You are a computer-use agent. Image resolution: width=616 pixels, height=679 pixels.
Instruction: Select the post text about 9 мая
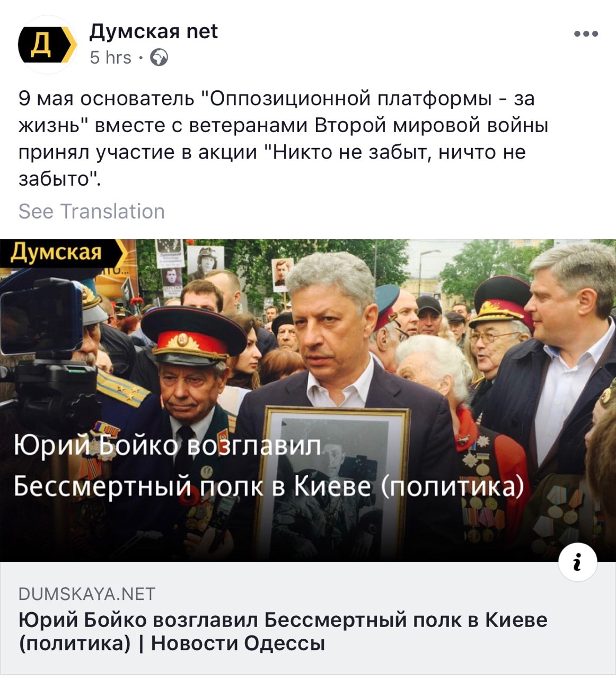pyautogui.click(x=284, y=139)
